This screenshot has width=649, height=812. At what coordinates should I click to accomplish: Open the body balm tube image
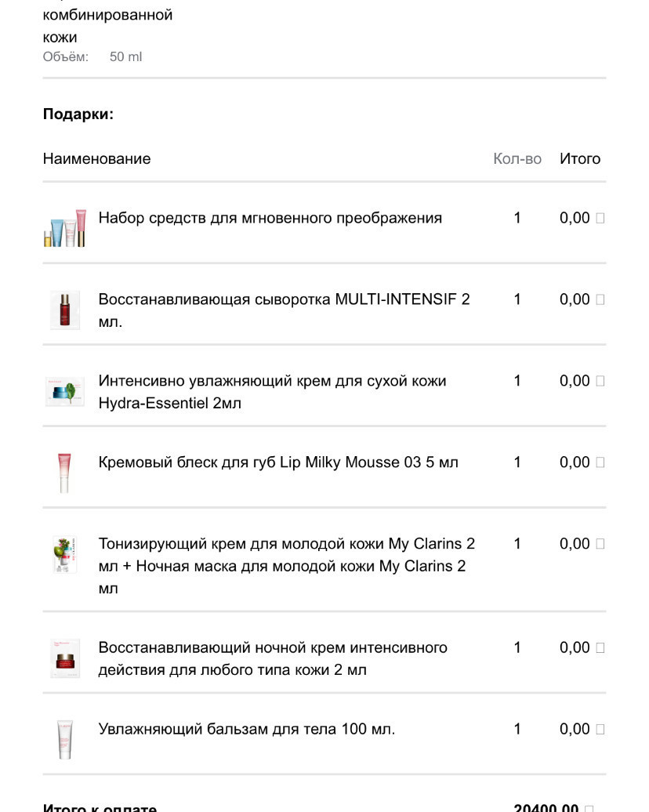[x=65, y=740]
